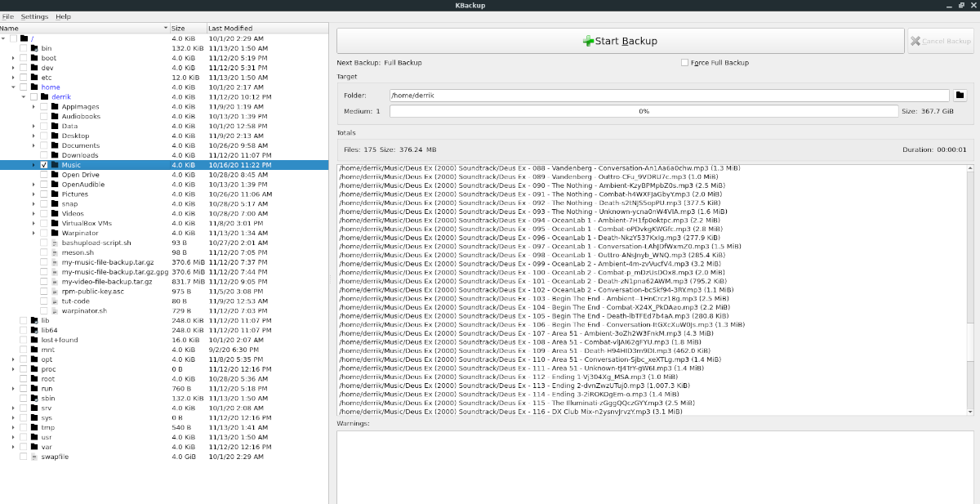Click the Pictures folder icon in tree
980x504 pixels.
55,194
